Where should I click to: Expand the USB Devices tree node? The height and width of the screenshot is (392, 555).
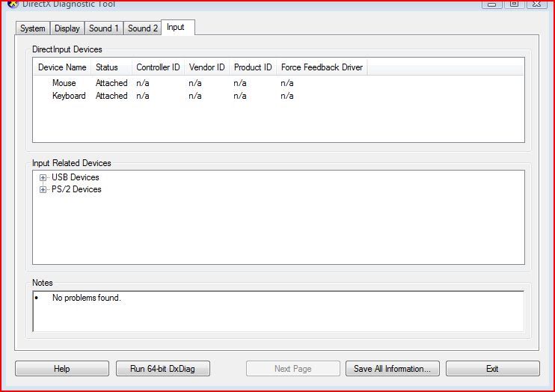pos(43,178)
